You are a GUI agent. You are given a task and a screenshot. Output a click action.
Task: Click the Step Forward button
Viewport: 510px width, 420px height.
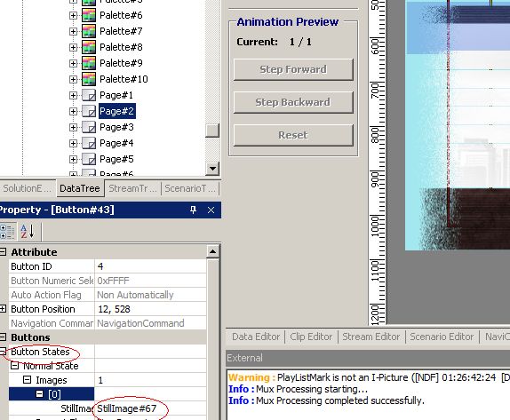click(293, 69)
